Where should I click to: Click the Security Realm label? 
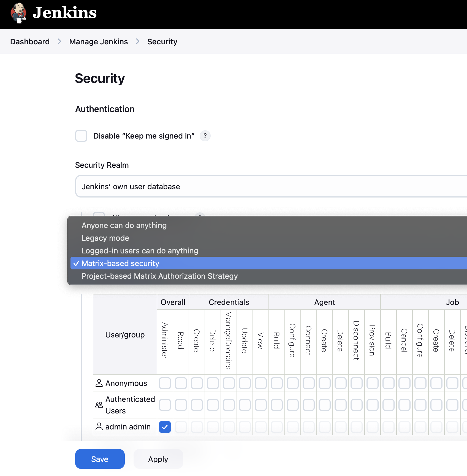102,165
